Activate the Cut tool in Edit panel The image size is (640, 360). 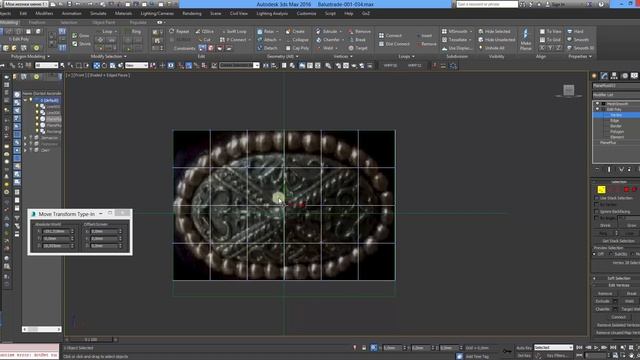click(x=204, y=40)
